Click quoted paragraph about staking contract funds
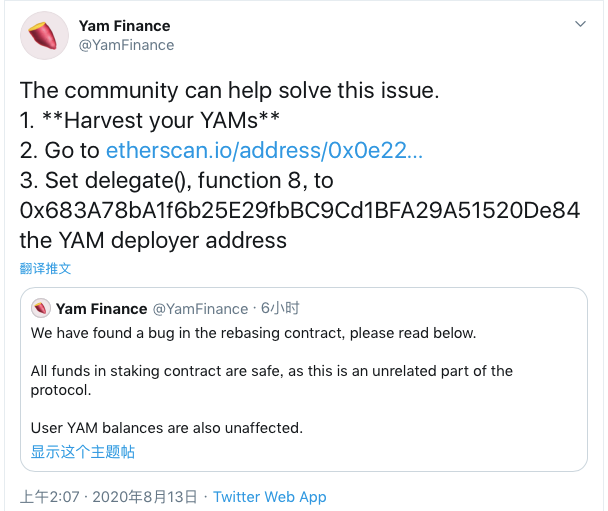 271,380
